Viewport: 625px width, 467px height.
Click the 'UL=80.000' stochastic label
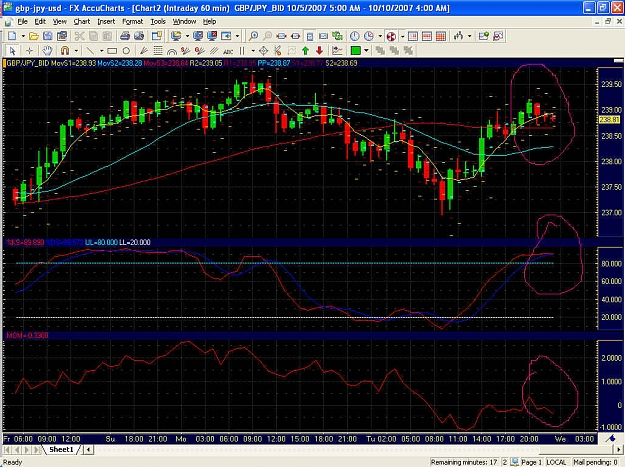click(x=101, y=242)
